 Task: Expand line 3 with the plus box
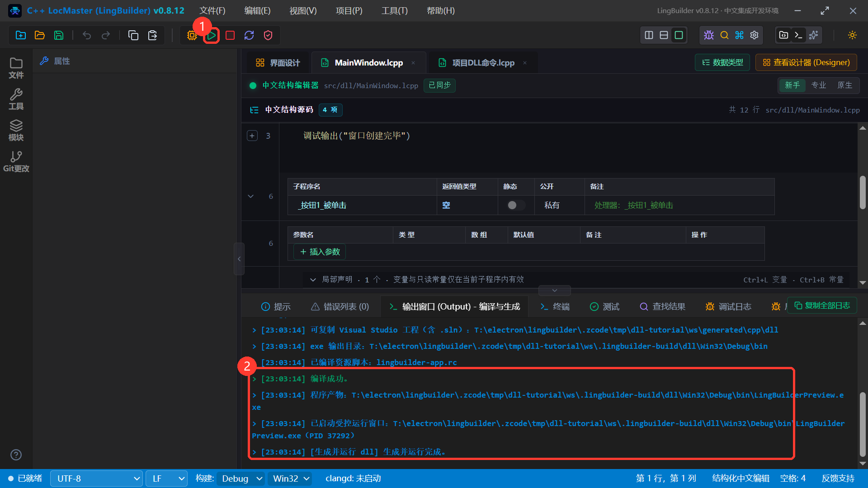pos(252,136)
